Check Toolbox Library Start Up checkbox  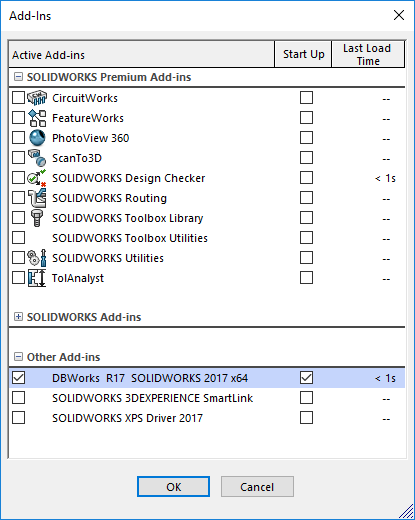(306, 218)
